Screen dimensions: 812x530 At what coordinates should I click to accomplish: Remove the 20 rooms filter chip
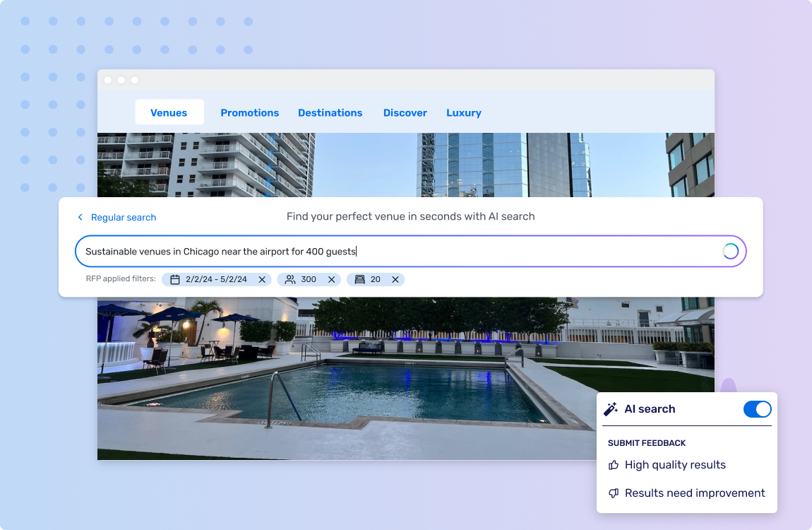click(x=394, y=279)
